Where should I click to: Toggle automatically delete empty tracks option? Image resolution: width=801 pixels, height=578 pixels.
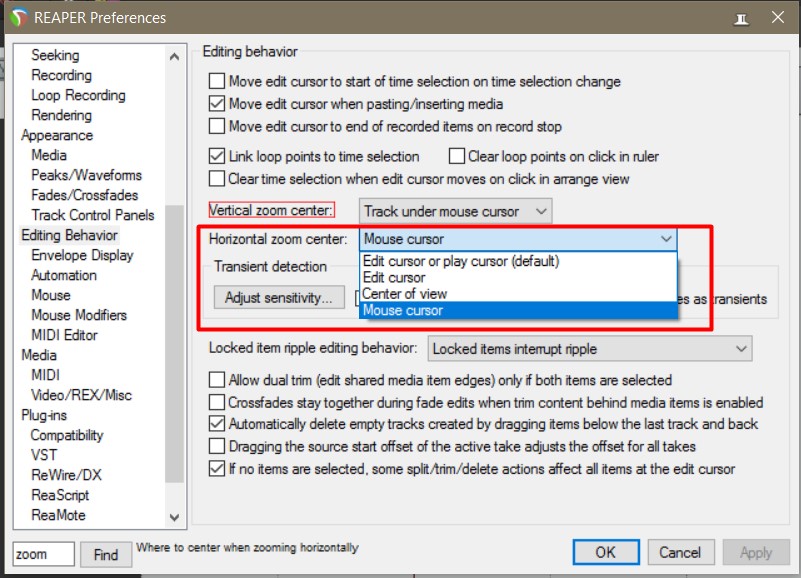217,424
